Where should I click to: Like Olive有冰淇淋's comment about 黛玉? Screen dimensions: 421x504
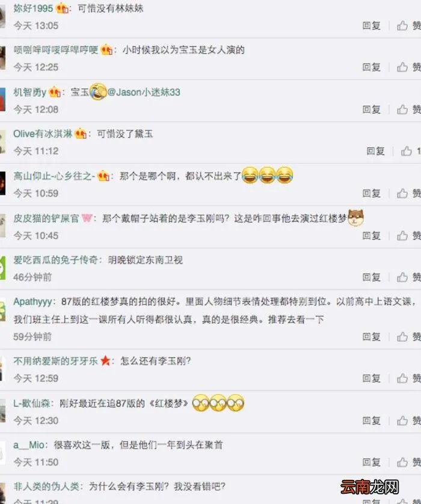(x=411, y=151)
